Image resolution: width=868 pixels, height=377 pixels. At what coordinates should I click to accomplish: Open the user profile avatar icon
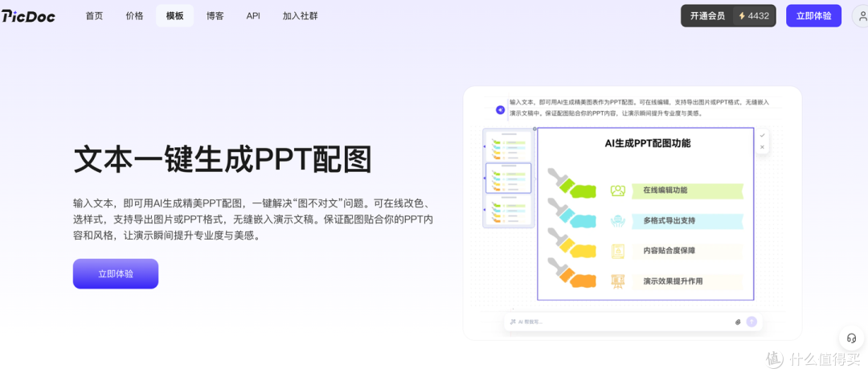pyautogui.click(x=862, y=16)
